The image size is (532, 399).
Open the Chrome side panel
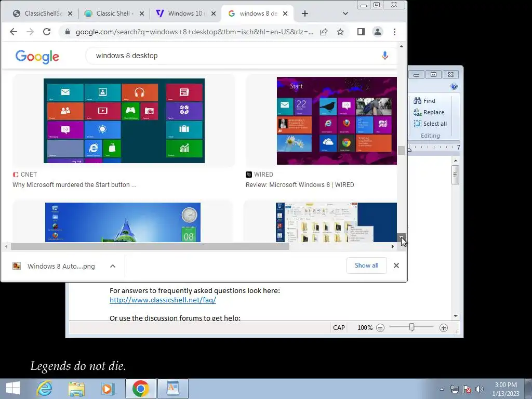[x=361, y=32]
